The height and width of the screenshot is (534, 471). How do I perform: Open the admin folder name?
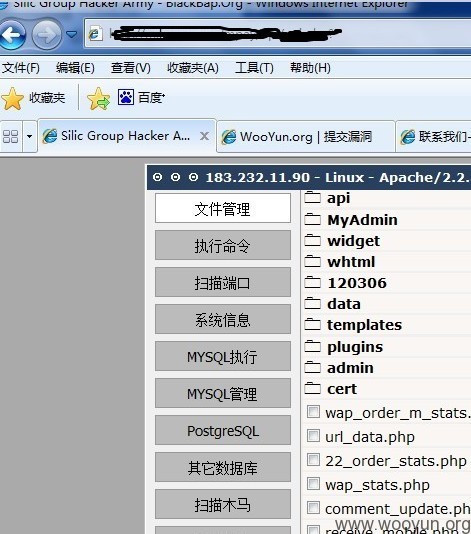350,368
